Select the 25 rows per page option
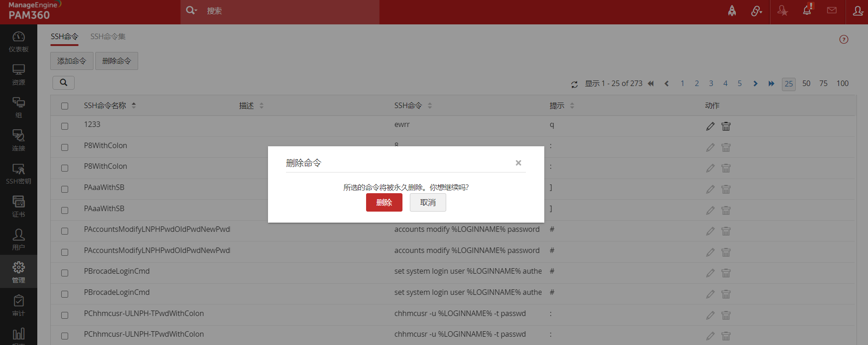Image resolution: width=868 pixels, height=345 pixels. point(789,84)
